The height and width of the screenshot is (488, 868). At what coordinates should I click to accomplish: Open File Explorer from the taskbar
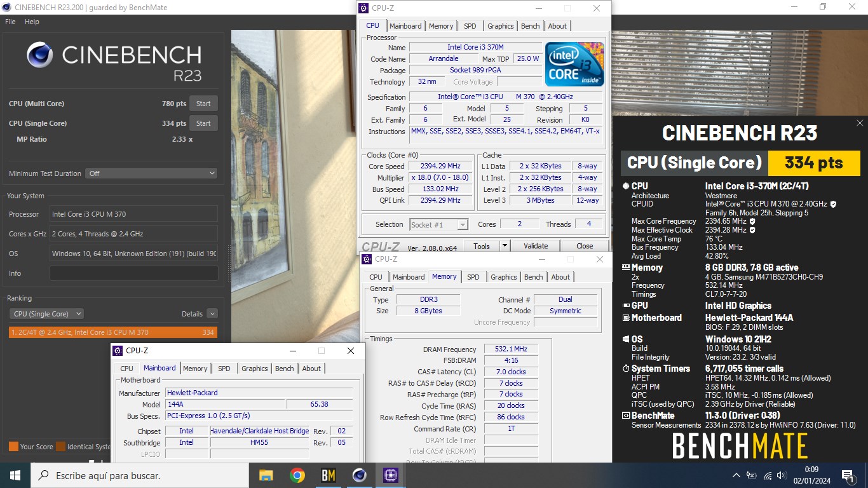pos(266,475)
